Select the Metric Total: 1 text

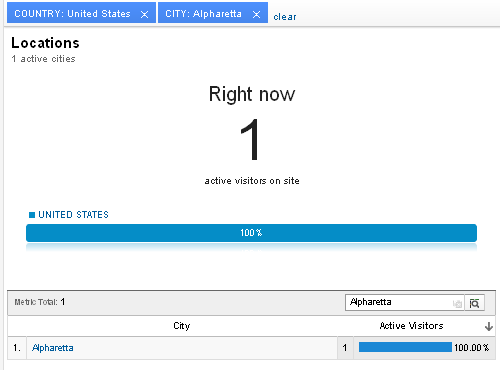point(40,302)
